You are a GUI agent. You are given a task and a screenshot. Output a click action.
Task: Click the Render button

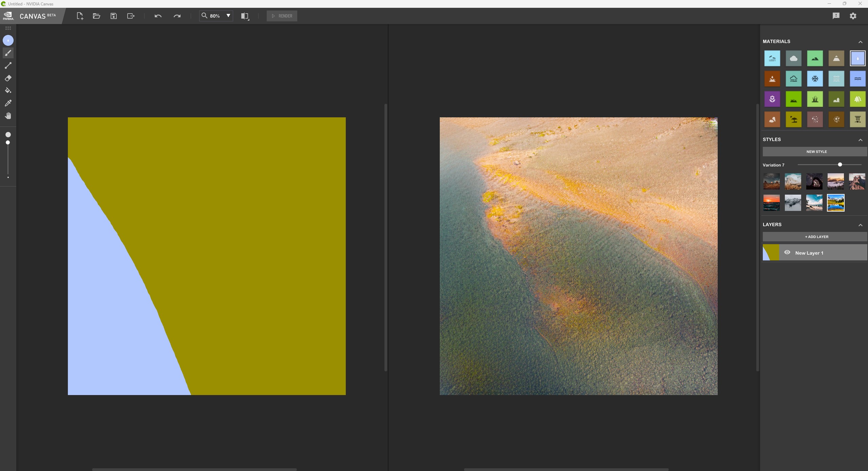point(282,16)
